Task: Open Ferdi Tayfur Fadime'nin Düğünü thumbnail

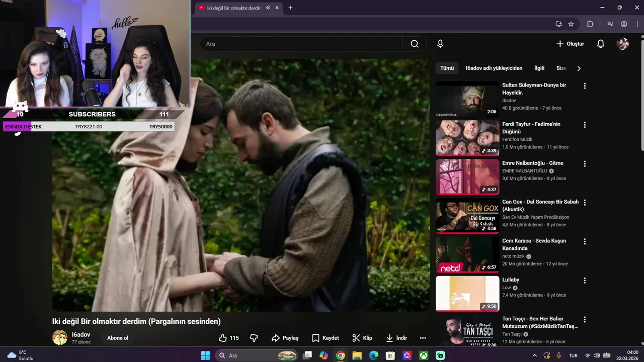Action: tap(467, 138)
